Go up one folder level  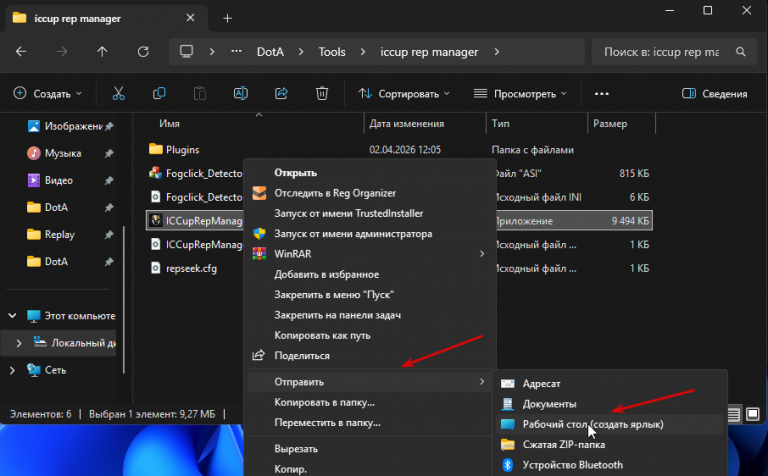point(102,51)
